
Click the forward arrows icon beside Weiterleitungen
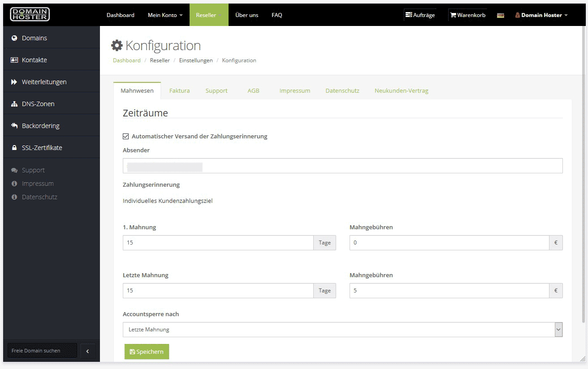(x=14, y=82)
